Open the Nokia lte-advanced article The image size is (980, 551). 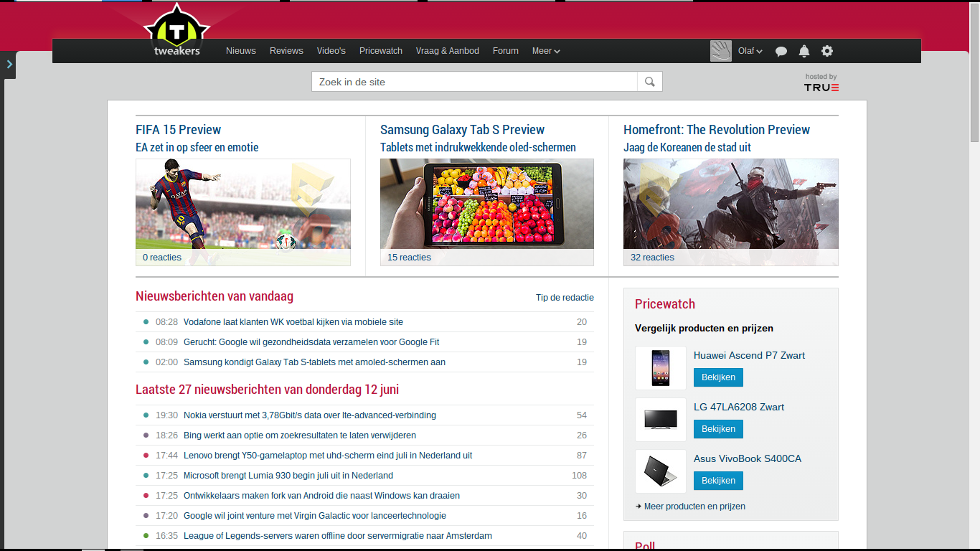pos(310,415)
